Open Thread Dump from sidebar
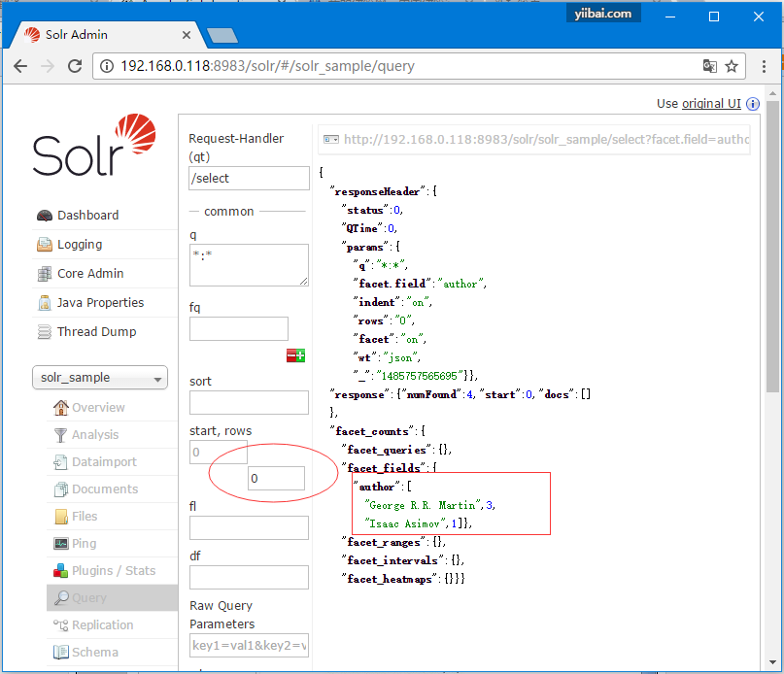The height and width of the screenshot is (674, 784). point(96,332)
